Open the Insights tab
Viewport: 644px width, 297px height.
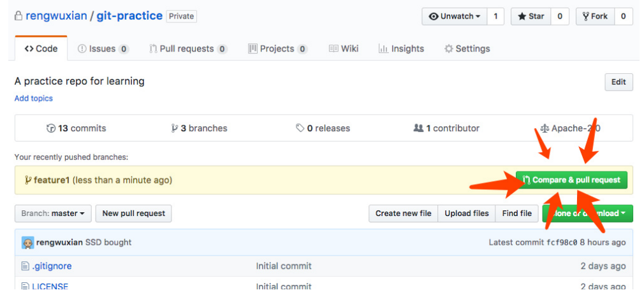401,49
